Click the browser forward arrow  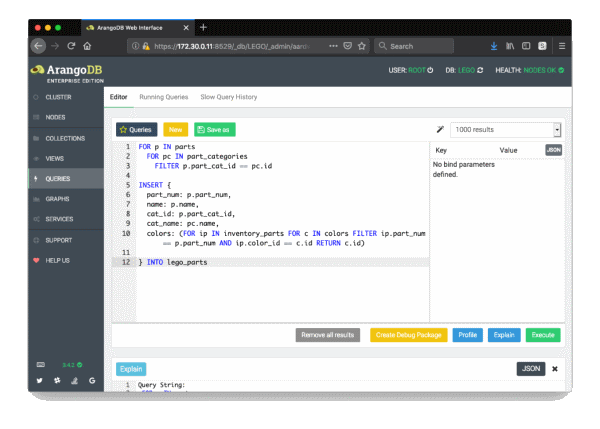tap(55, 46)
